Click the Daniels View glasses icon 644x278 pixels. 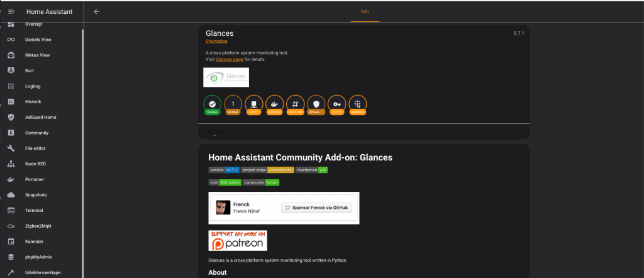click(11, 40)
